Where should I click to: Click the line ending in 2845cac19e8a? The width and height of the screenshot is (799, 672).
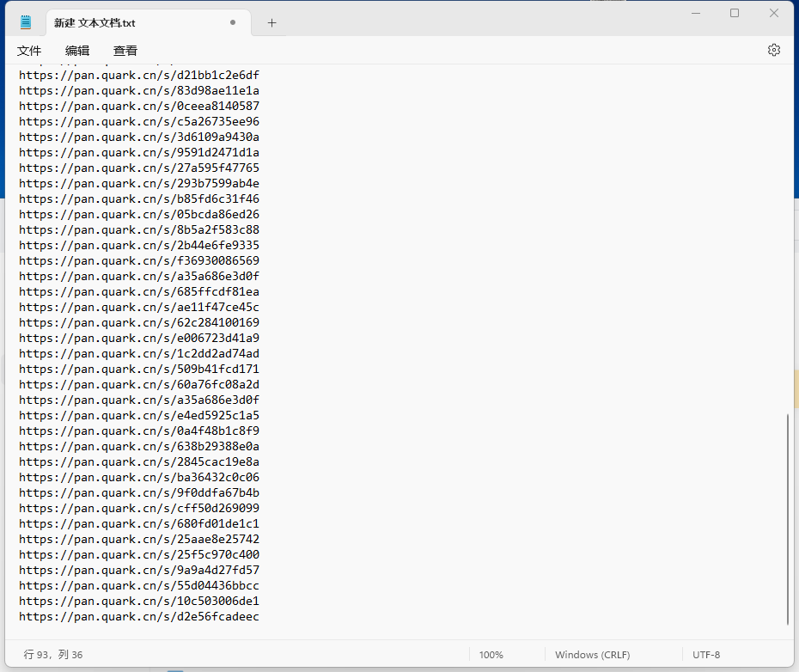[x=139, y=462]
